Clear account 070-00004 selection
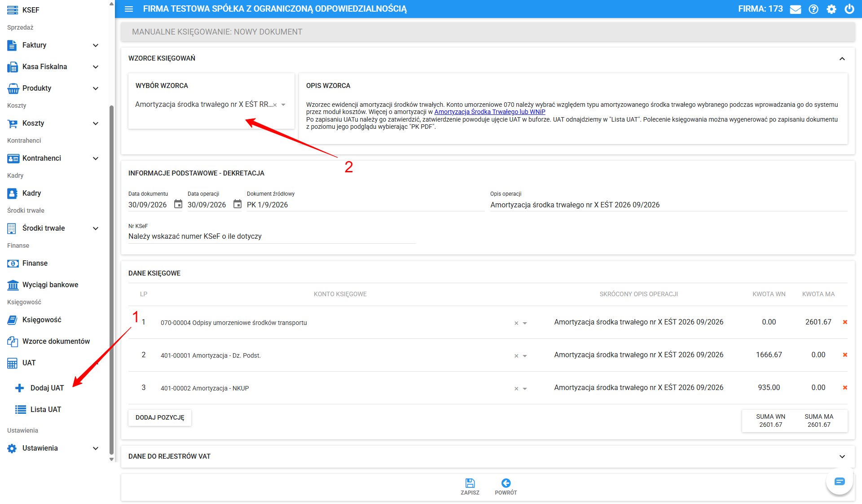Screen dimensions: 862x504 tap(516, 323)
